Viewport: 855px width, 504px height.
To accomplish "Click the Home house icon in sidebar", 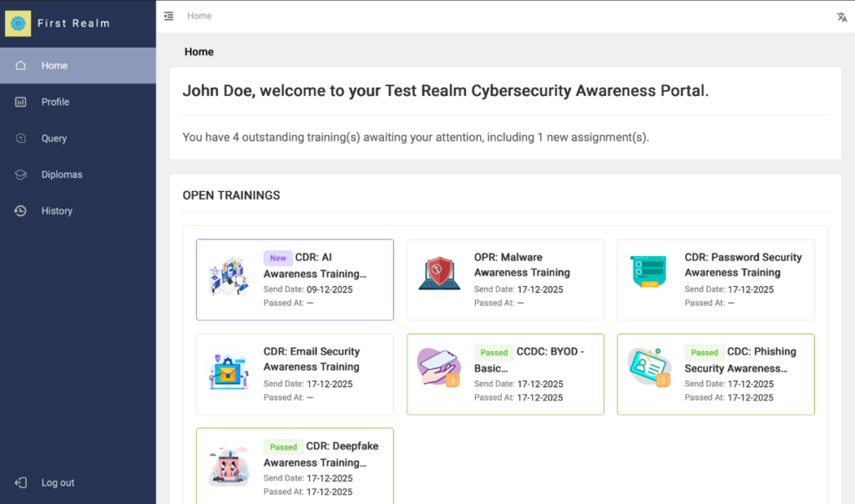I will (x=21, y=66).
